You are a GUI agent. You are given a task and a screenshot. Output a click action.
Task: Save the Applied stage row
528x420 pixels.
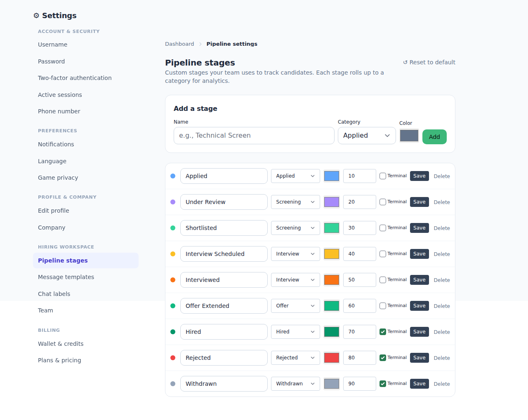tap(420, 176)
